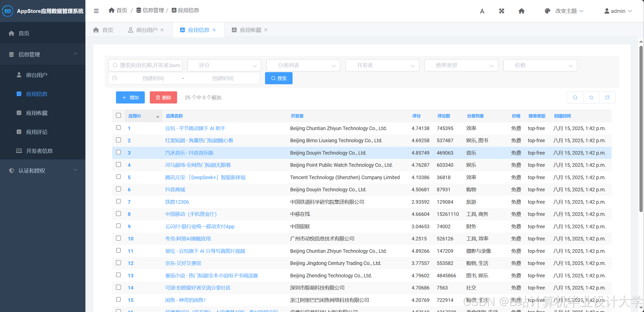Click the home icon in top toolbar
The width and height of the screenshot is (644, 312).
tap(521, 11)
